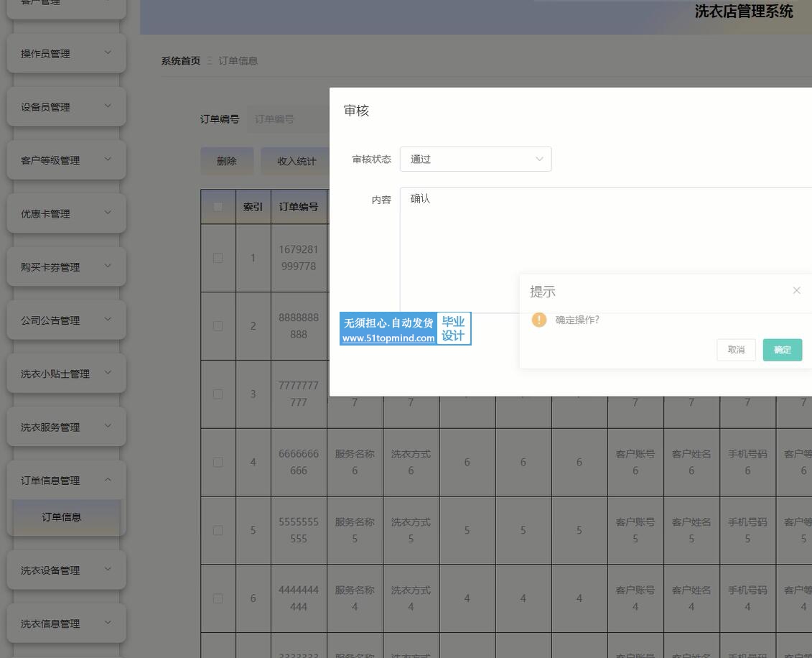Viewport: 812px width, 658px height.
Task: Expand the 洗衣小贴士管理 menu chevron
Action: coord(108,373)
